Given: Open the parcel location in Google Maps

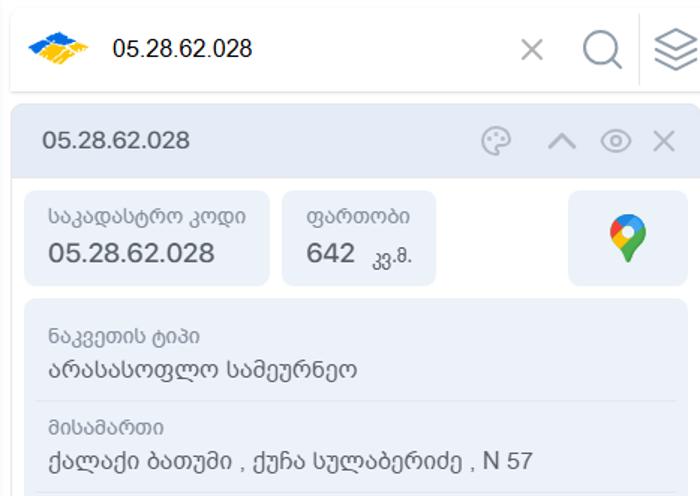Looking at the screenshot, I should pos(628,238).
